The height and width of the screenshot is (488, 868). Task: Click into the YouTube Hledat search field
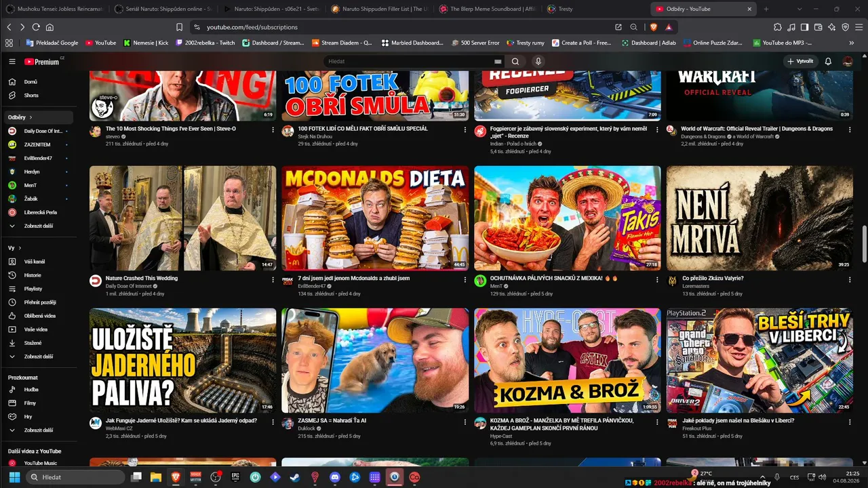tap(410, 62)
